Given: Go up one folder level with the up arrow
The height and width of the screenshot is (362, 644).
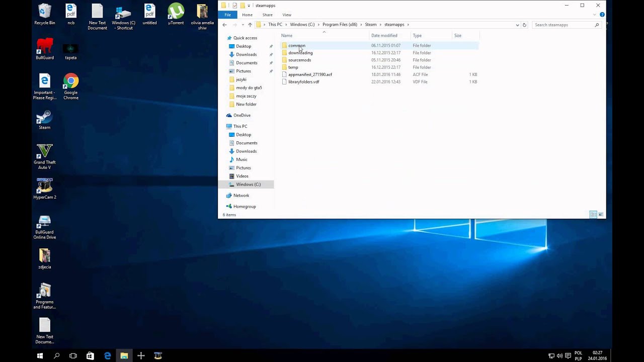Looking at the screenshot, I should tap(250, 25).
